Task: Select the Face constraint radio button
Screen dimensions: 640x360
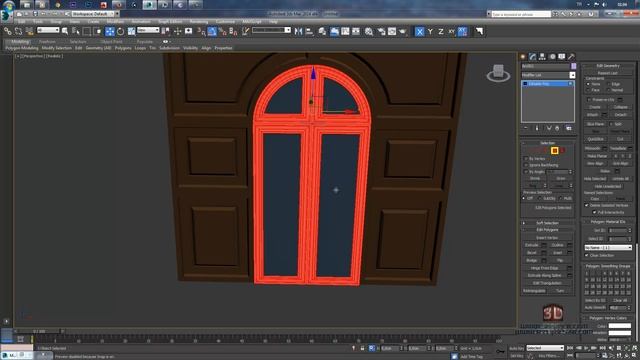Action: pos(588,90)
